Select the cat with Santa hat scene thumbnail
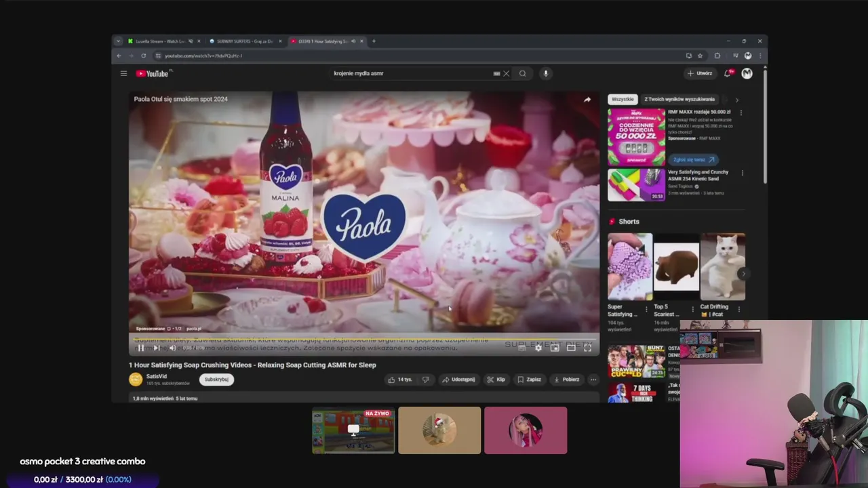868x488 pixels. [439, 430]
